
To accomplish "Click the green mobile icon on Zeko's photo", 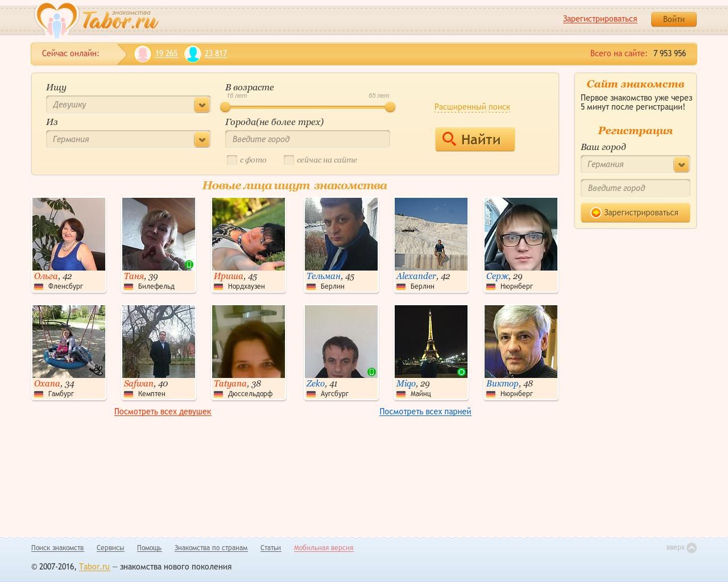I will [372, 372].
